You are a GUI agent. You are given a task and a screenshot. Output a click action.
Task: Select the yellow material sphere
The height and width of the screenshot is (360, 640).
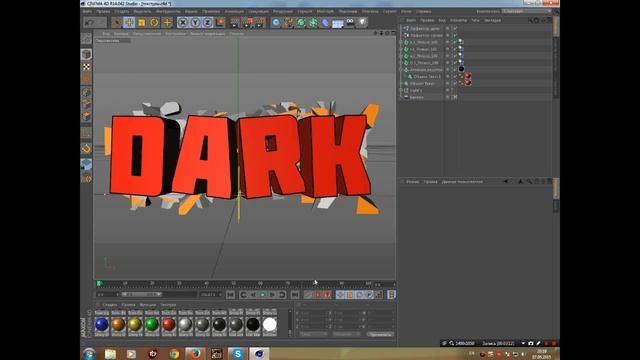[135, 324]
